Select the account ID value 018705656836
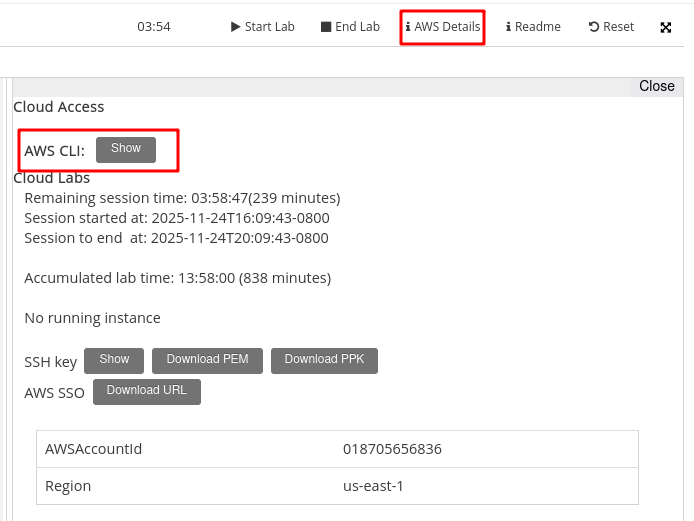The height and width of the screenshot is (521, 694). [392, 449]
